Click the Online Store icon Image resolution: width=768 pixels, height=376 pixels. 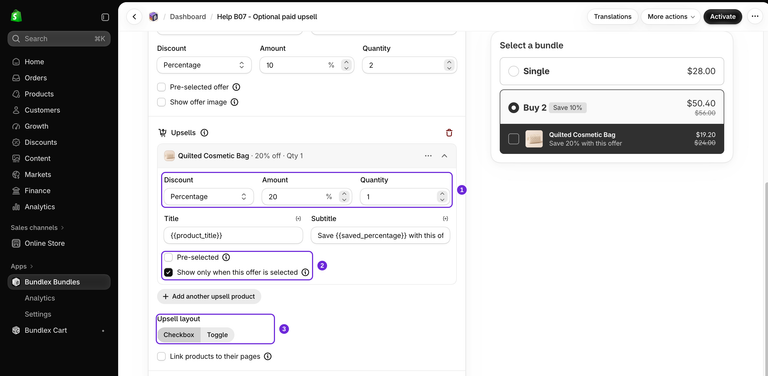coord(16,243)
